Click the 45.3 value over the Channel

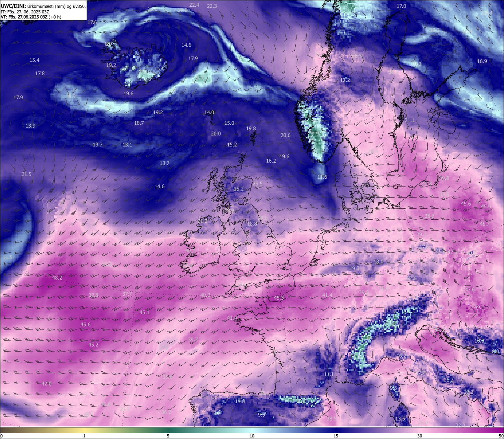pos(279,298)
